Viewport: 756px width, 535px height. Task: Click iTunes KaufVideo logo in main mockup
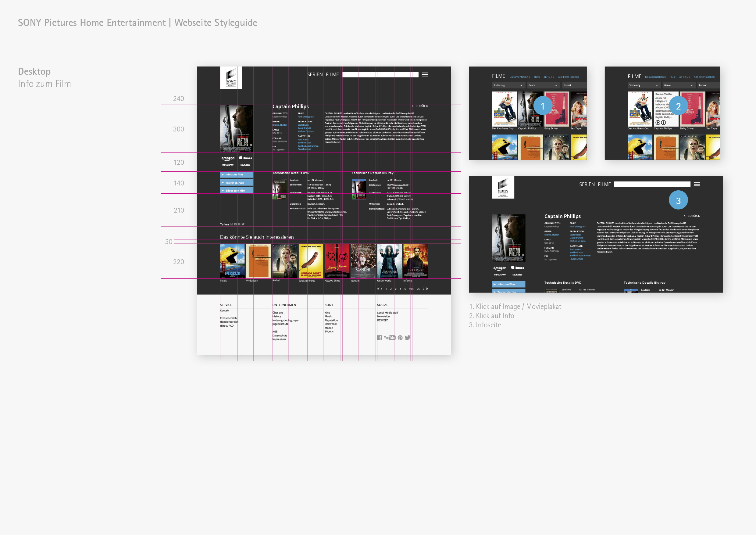245,161
